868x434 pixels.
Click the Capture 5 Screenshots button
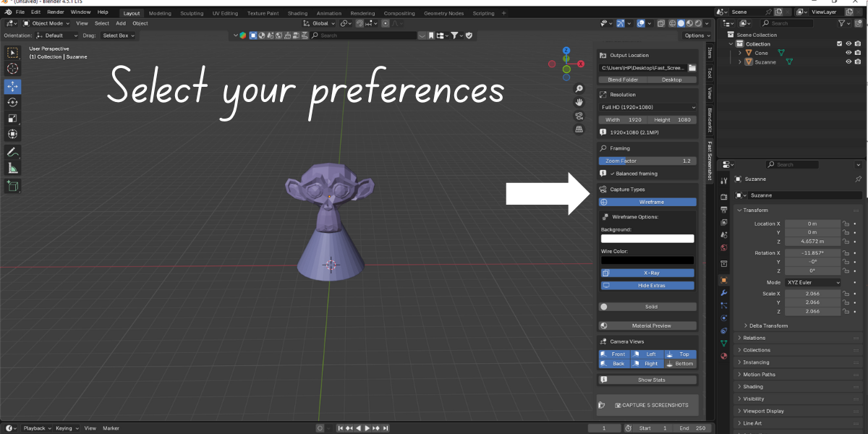[x=647, y=405]
